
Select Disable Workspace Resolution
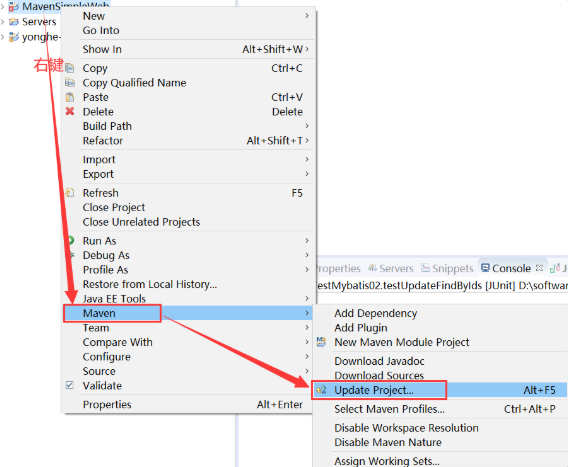(406, 428)
